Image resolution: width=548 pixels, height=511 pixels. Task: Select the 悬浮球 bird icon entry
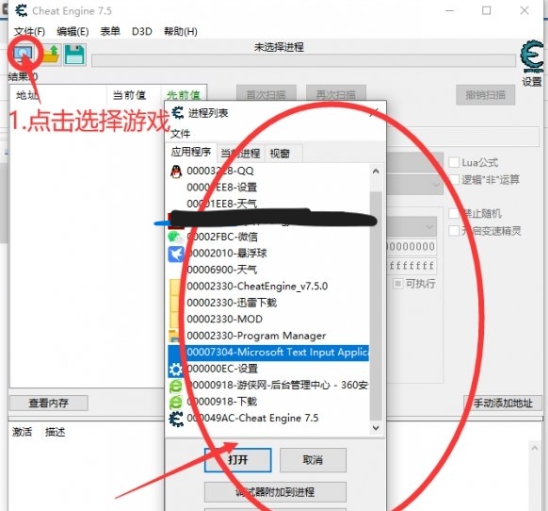click(176, 254)
